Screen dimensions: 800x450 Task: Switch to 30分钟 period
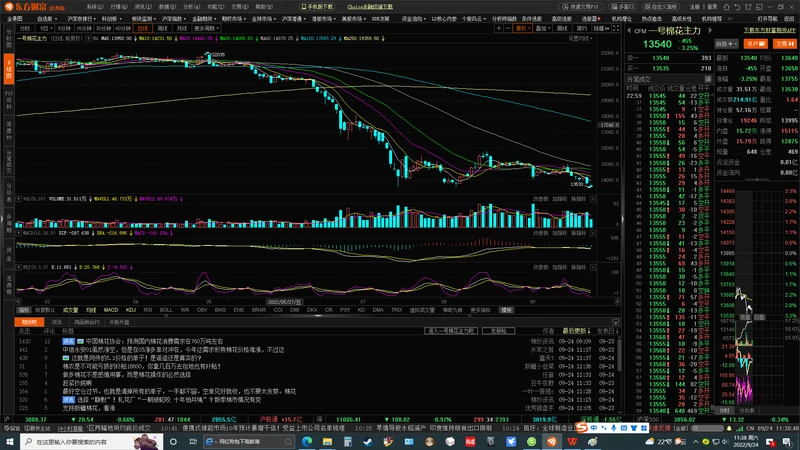click(104, 29)
